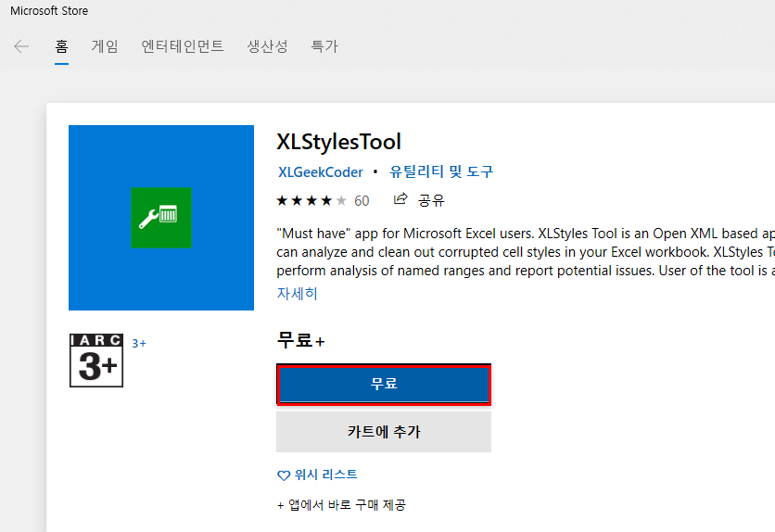The width and height of the screenshot is (775, 532).
Task: Open the 엔터테인먼트 tab
Action: tap(183, 46)
